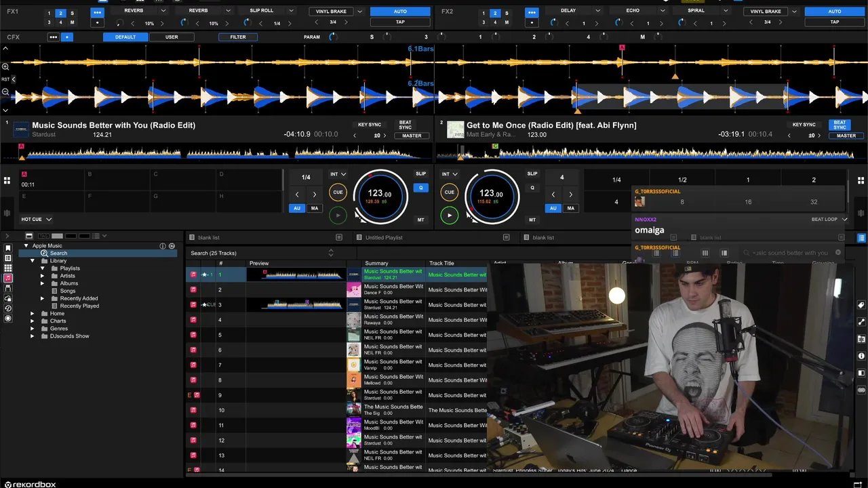Open the Collection icon in the sidebar
Viewport: 868px width, 488px height.
point(8,258)
